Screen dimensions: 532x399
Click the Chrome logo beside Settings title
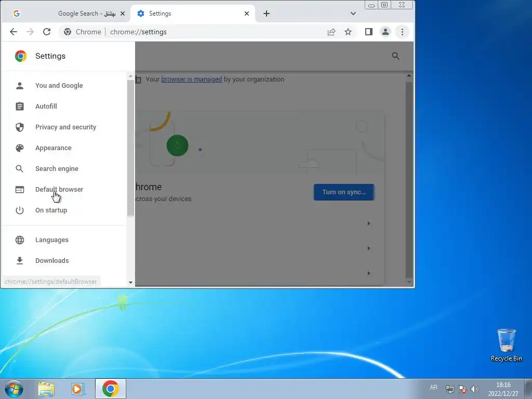(21, 56)
